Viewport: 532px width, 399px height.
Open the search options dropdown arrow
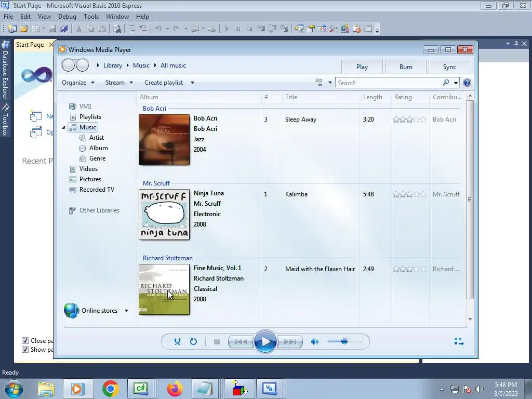click(x=456, y=83)
